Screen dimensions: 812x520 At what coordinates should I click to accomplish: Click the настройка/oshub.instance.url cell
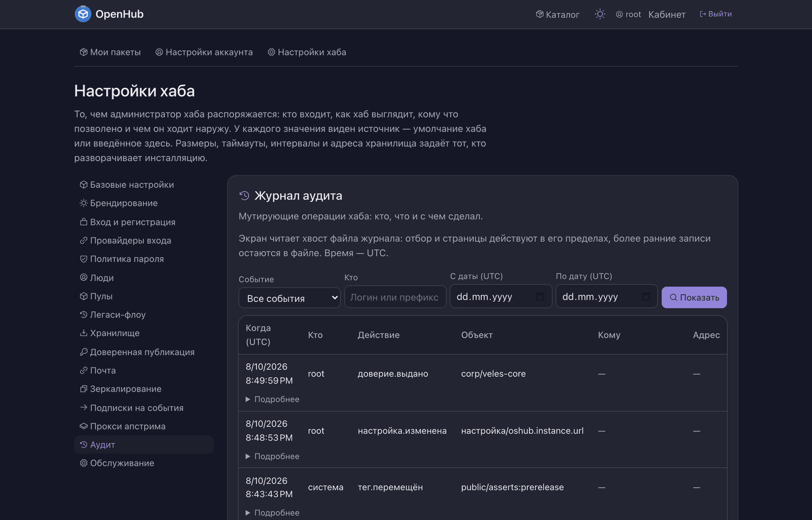coord(522,431)
